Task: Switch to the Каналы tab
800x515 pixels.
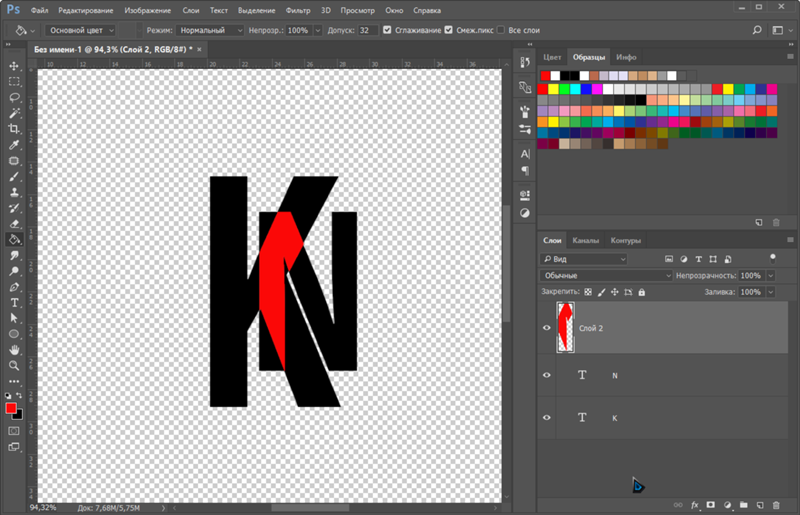Action: [x=586, y=241]
